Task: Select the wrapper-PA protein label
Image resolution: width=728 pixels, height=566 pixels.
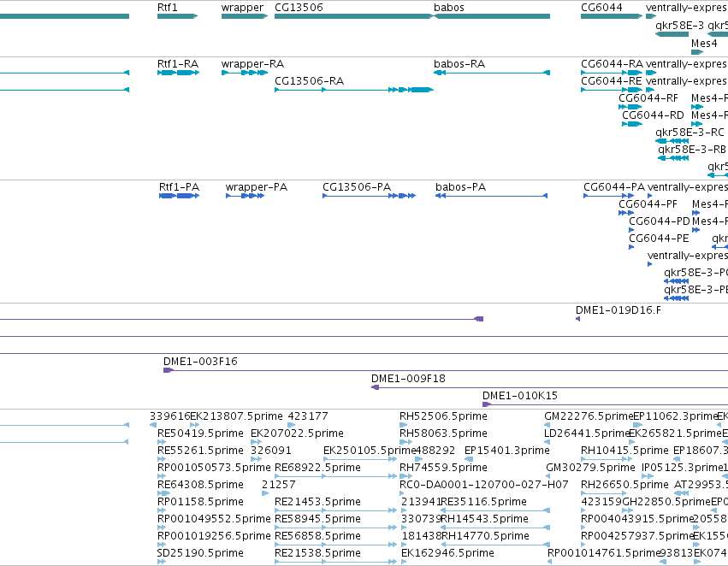Action: pos(257,187)
